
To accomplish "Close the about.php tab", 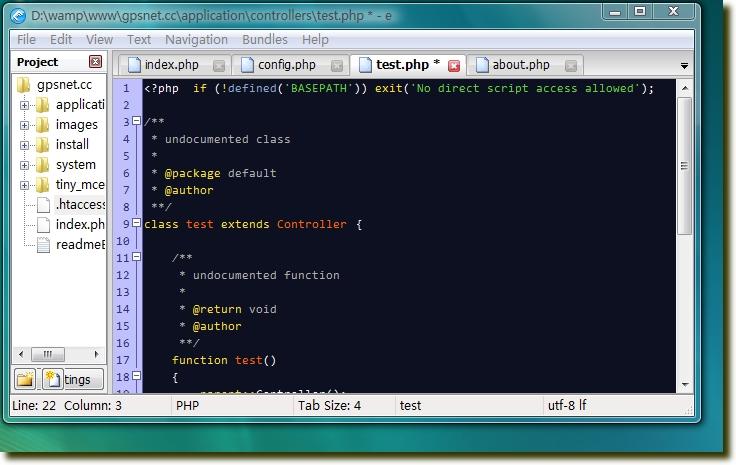I will click(571, 66).
